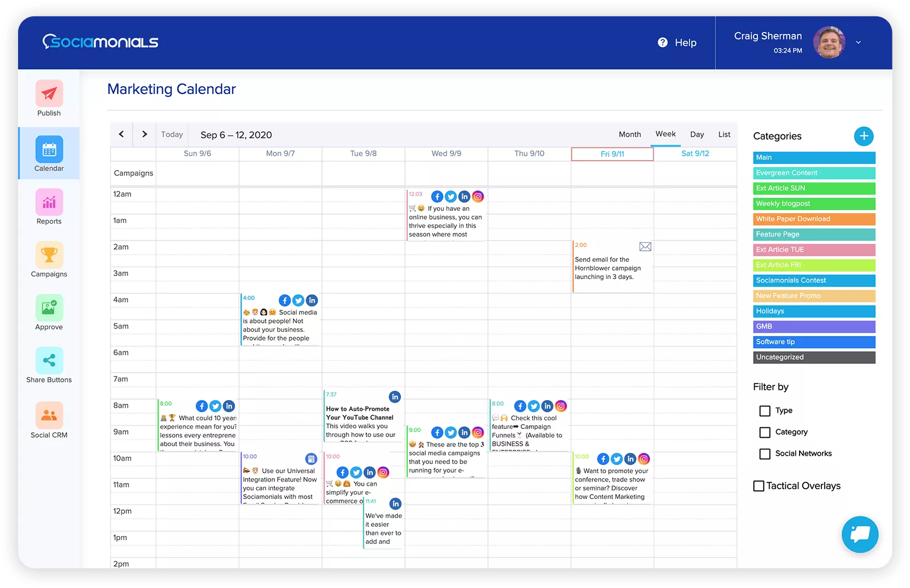Image resolution: width=910 pixels, height=588 pixels.
Task: Open Share Buttons from sidebar
Action: click(49, 361)
